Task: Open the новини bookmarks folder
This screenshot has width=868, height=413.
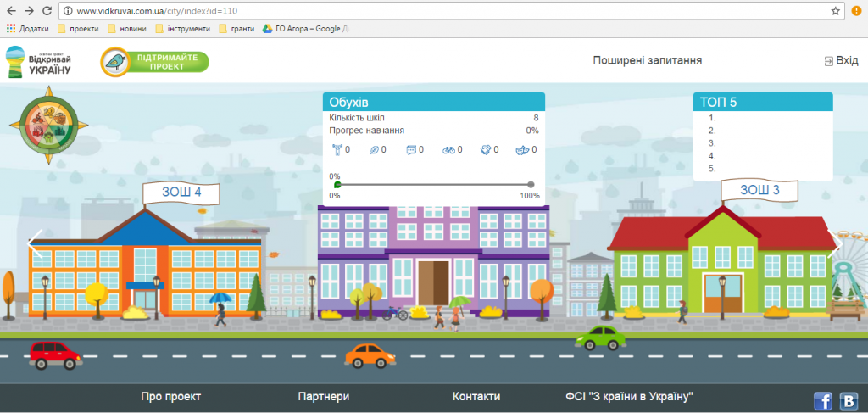Action: [x=127, y=28]
